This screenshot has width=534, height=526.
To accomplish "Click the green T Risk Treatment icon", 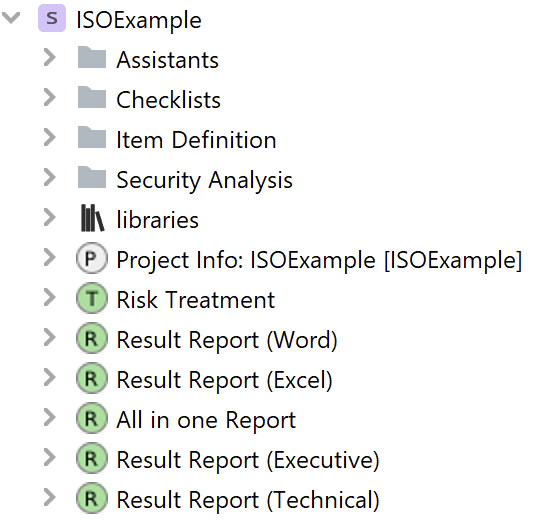I will point(92,298).
